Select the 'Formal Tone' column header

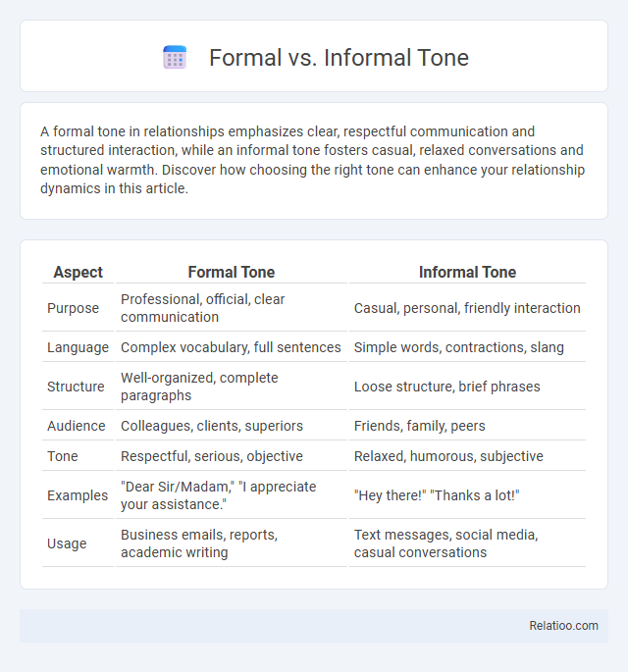pos(232,272)
